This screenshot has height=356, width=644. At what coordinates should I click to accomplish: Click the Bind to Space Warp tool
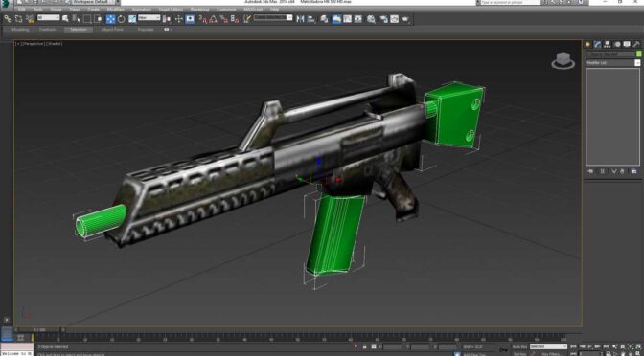point(30,19)
